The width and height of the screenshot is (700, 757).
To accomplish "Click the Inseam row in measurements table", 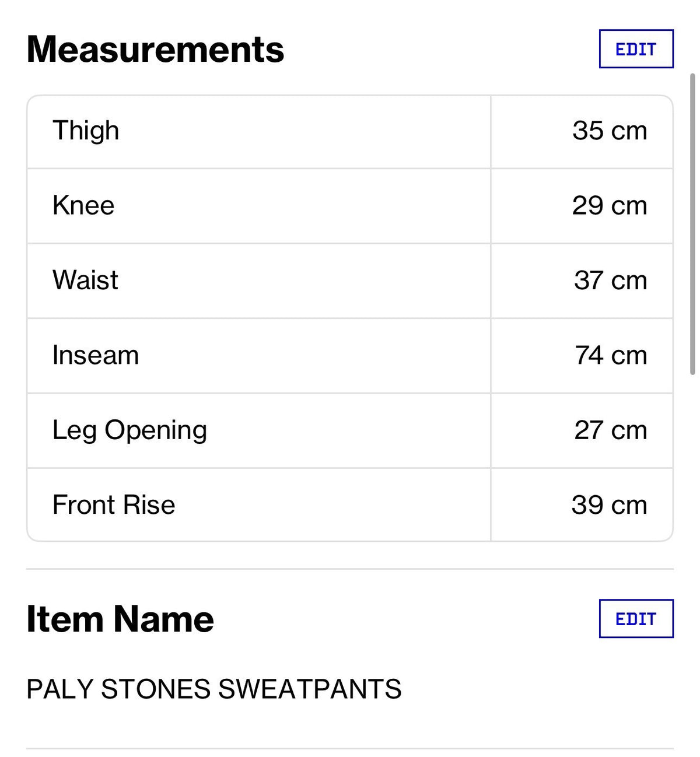I will (x=350, y=355).
